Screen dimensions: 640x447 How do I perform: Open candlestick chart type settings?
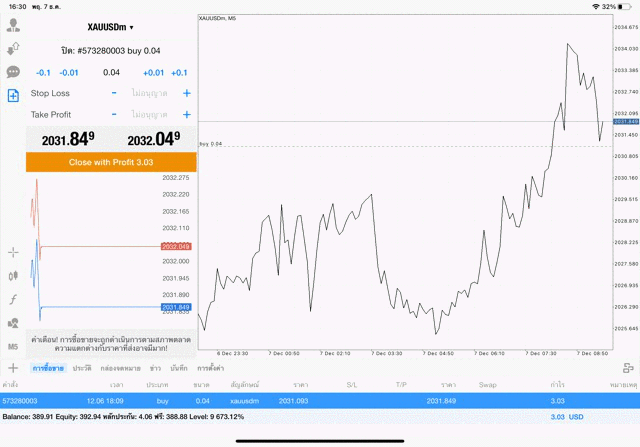tap(14, 275)
